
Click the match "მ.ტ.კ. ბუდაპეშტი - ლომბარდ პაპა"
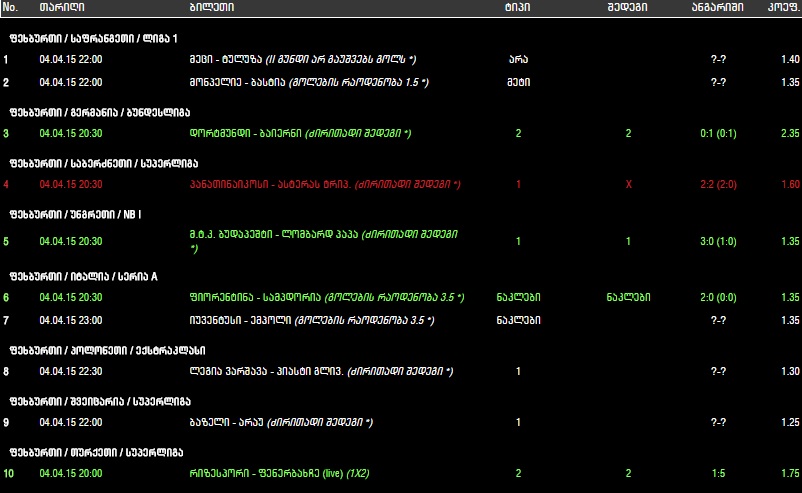(274, 234)
